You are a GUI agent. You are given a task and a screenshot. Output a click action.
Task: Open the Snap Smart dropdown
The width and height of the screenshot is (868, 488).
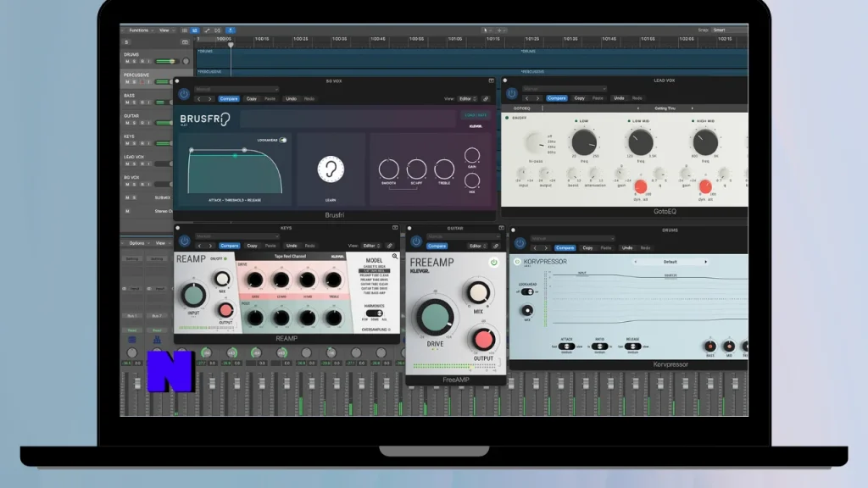pos(728,30)
